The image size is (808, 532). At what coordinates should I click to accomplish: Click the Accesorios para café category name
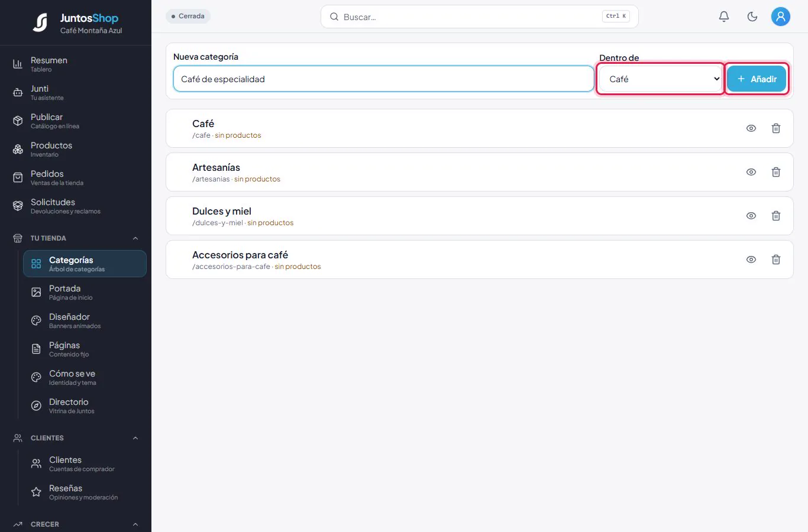240,255
